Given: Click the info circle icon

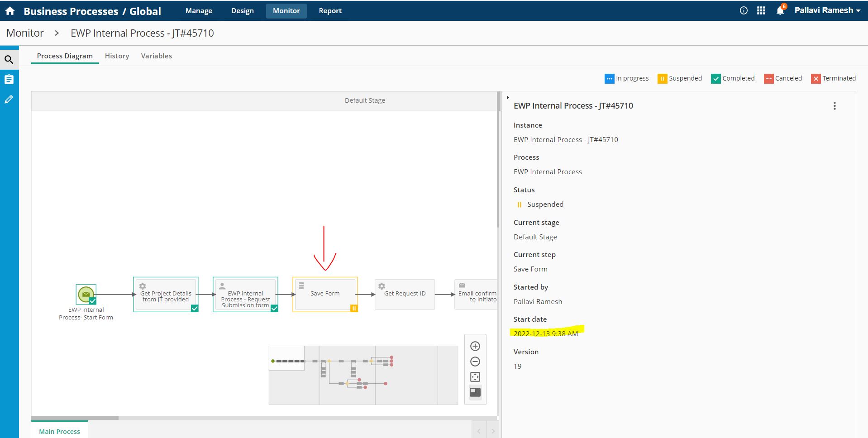Looking at the screenshot, I should click(744, 11).
